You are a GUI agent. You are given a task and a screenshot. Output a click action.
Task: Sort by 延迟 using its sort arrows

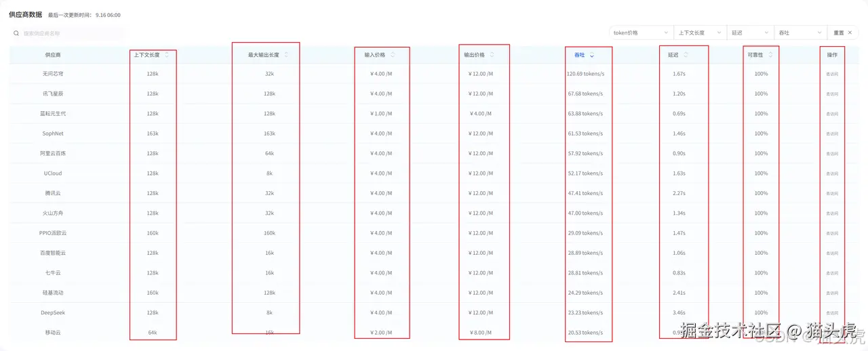pos(686,55)
